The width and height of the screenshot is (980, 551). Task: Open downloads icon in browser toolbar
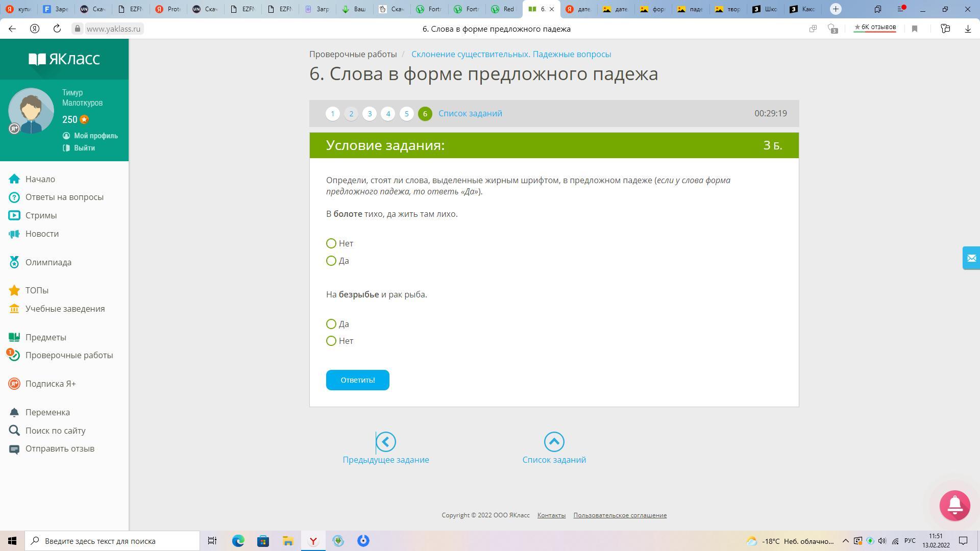[x=967, y=29]
